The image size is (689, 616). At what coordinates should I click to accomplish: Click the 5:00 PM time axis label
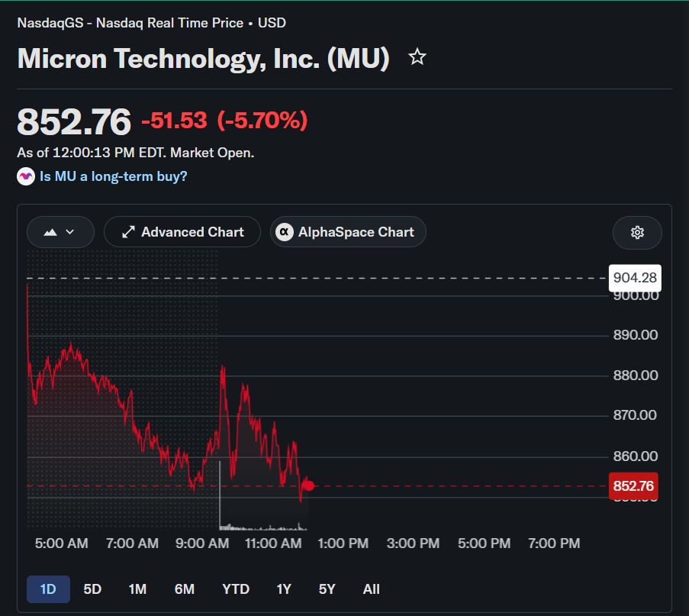(x=485, y=543)
